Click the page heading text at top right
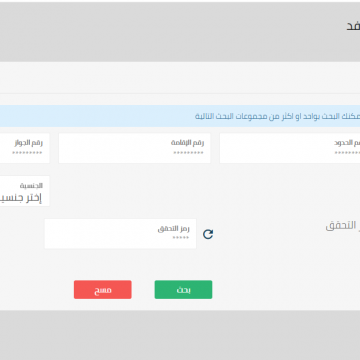The height and width of the screenshot is (360, 360). [x=353, y=26]
